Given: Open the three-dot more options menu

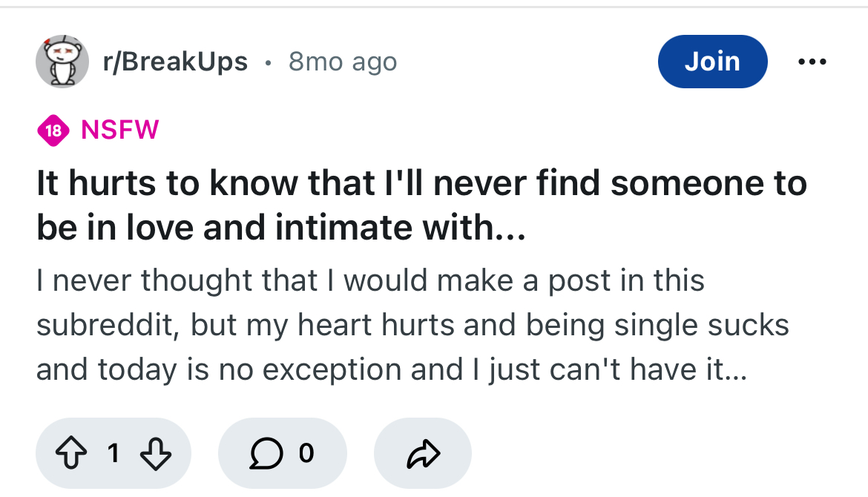Looking at the screenshot, I should pos(812,62).
